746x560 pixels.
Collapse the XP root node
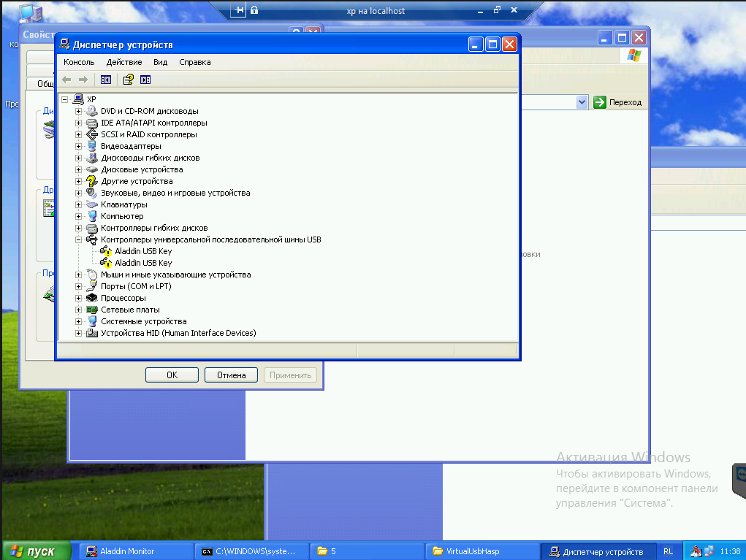point(65,99)
